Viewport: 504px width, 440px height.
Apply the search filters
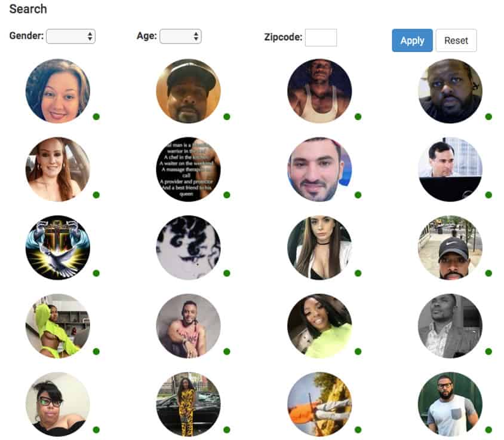click(412, 40)
